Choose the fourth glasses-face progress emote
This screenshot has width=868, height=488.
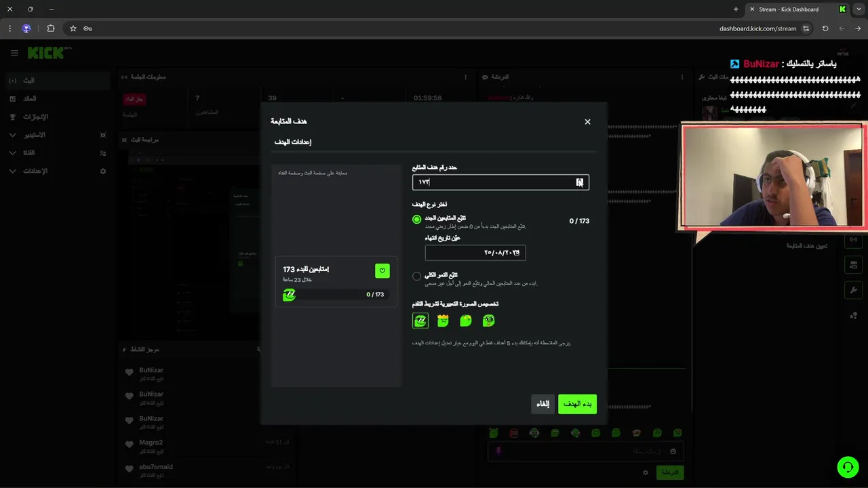coord(488,321)
